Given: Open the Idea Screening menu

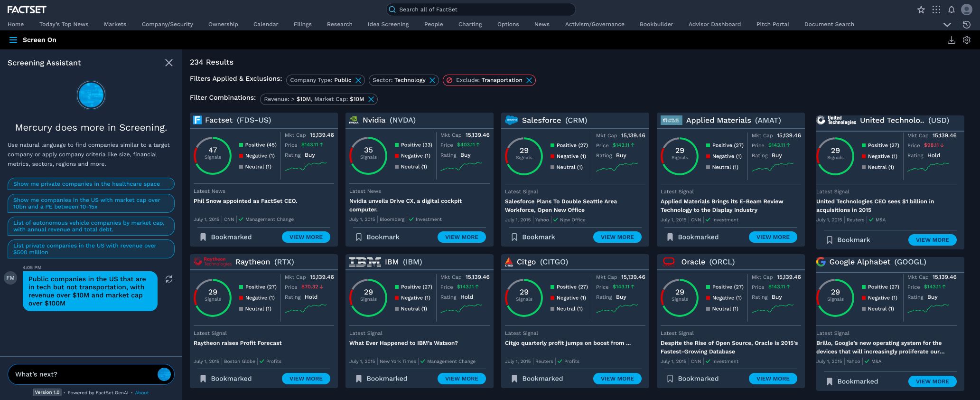Looking at the screenshot, I should click(388, 24).
